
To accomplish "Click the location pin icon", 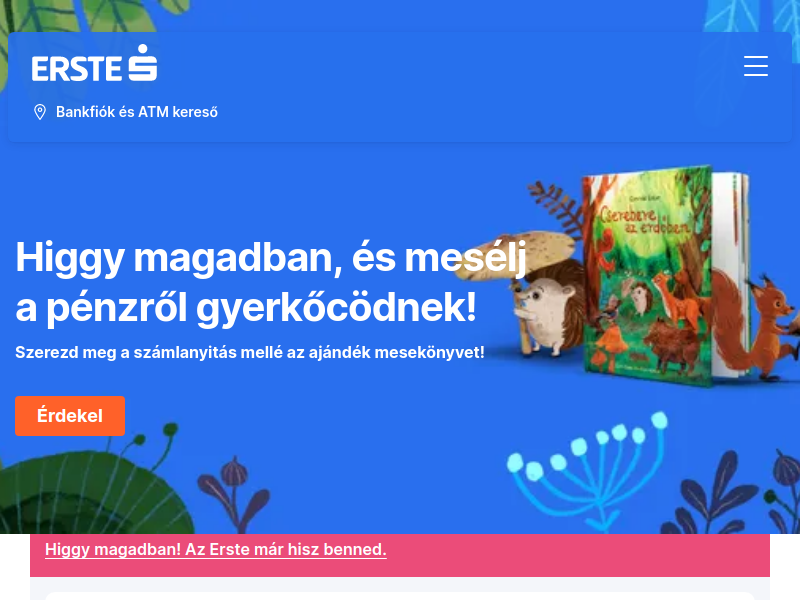I will [x=40, y=112].
